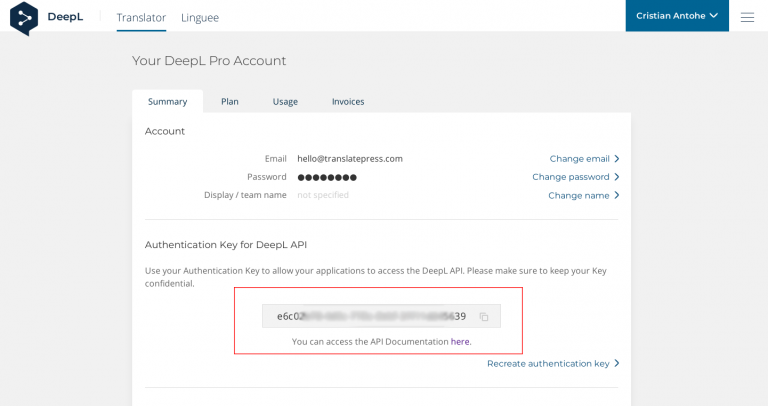Click the arrow icon beside Change password
Screen dimensions: 768x406
(x=617, y=177)
